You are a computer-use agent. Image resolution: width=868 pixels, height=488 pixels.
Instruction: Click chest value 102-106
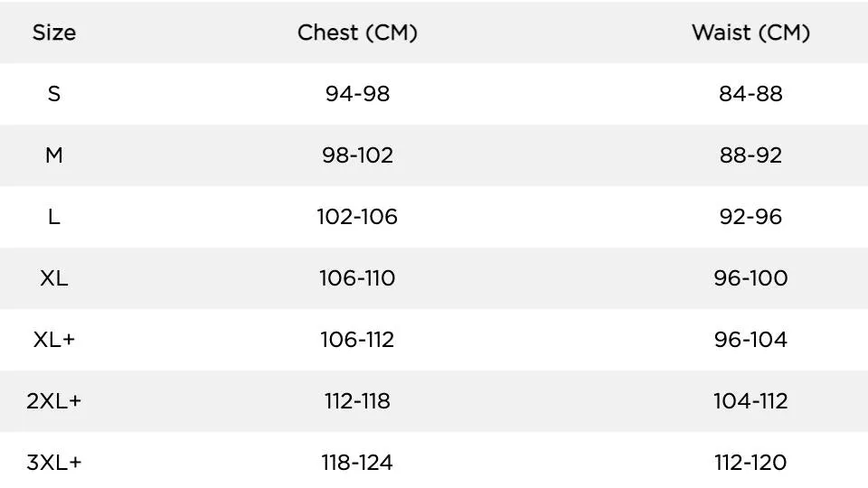[357, 217]
